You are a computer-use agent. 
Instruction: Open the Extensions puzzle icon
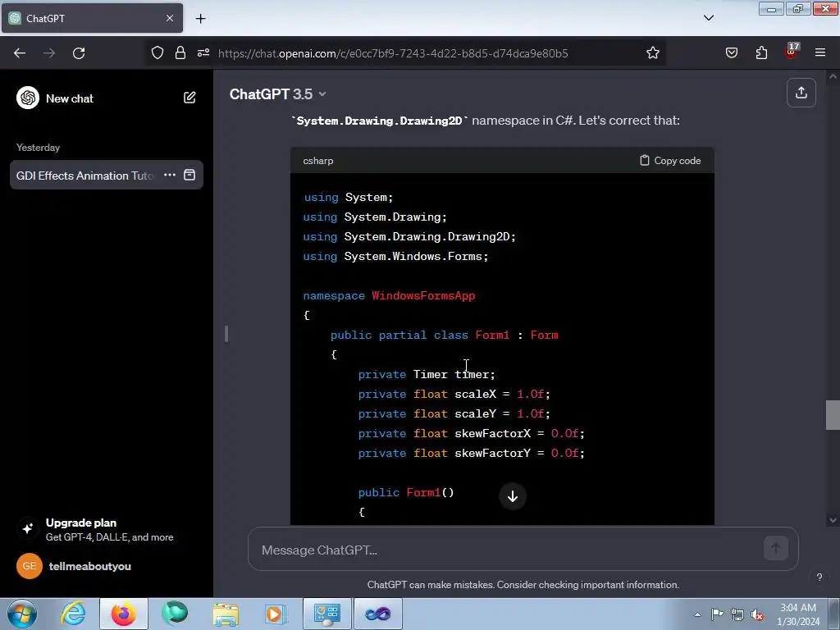[761, 53]
